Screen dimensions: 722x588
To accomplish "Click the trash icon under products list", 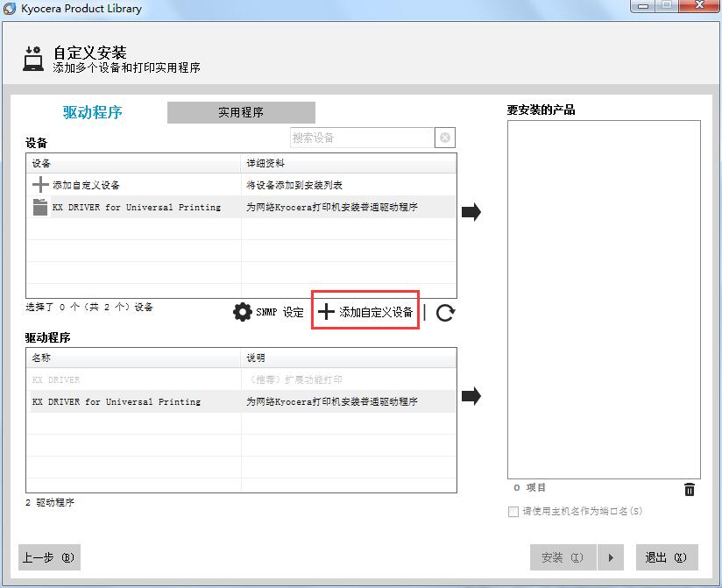I will pyautogui.click(x=690, y=490).
